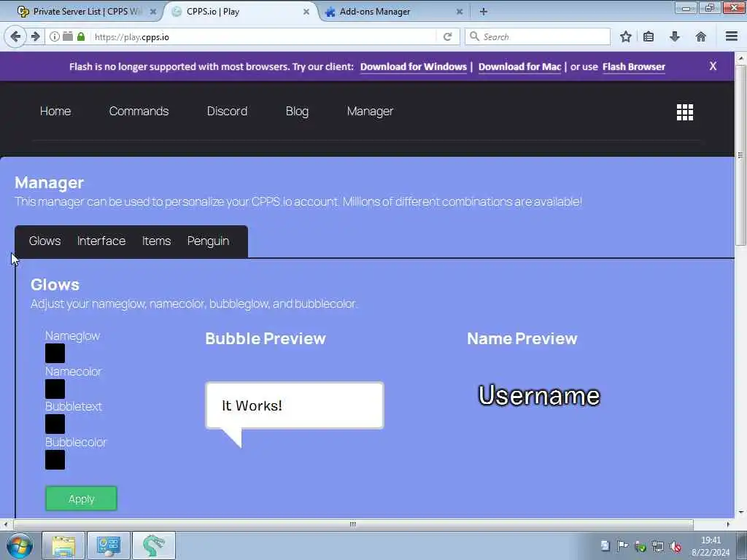Screen dimensions: 747x560
Task: Open Commands in site navigation
Action: tap(139, 111)
